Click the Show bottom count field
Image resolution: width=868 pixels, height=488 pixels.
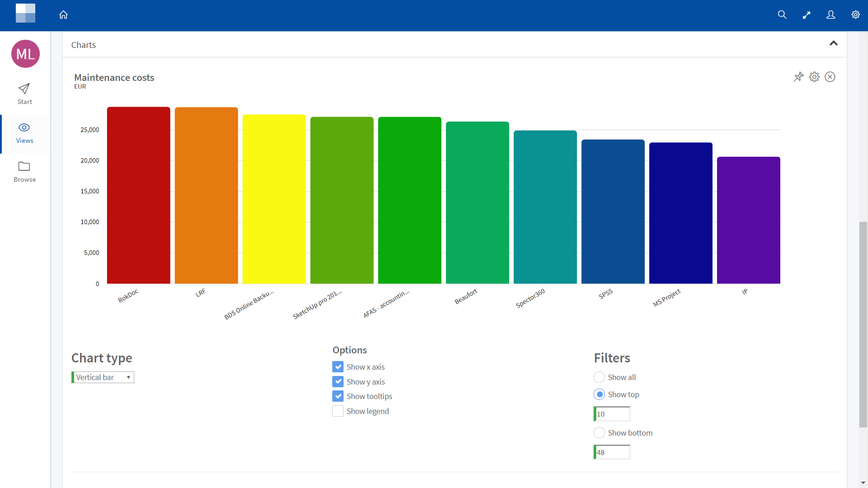point(612,452)
